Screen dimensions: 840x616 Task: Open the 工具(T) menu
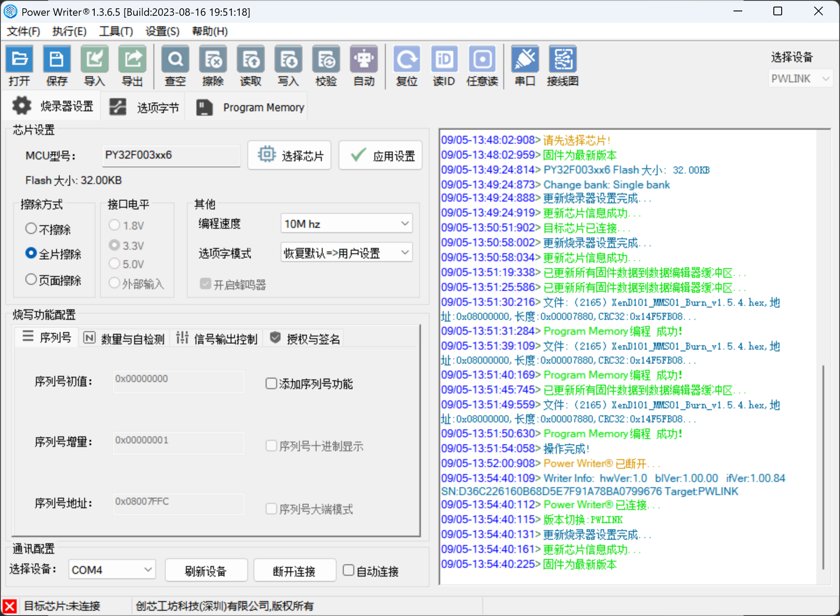click(116, 32)
